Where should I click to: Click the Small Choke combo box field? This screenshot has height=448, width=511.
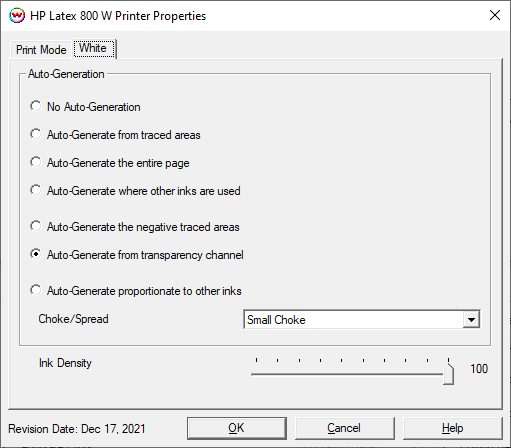pyautogui.click(x=362, y=320)
